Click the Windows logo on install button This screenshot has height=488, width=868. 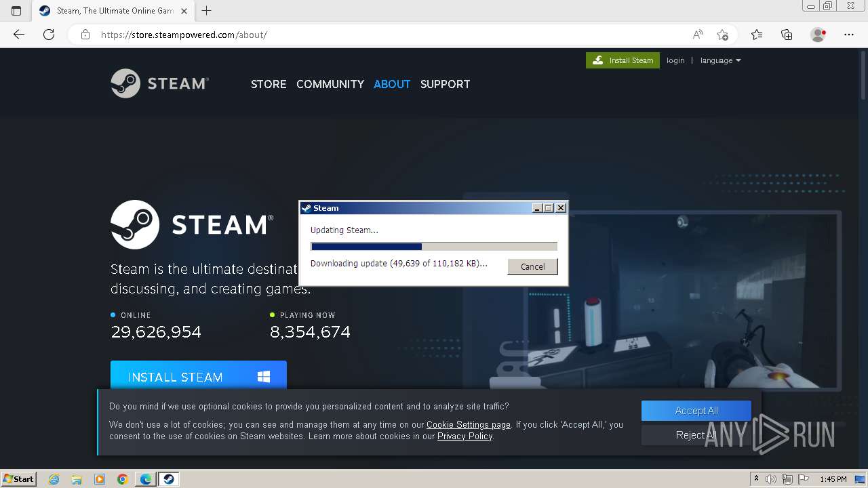pos(264,377)
